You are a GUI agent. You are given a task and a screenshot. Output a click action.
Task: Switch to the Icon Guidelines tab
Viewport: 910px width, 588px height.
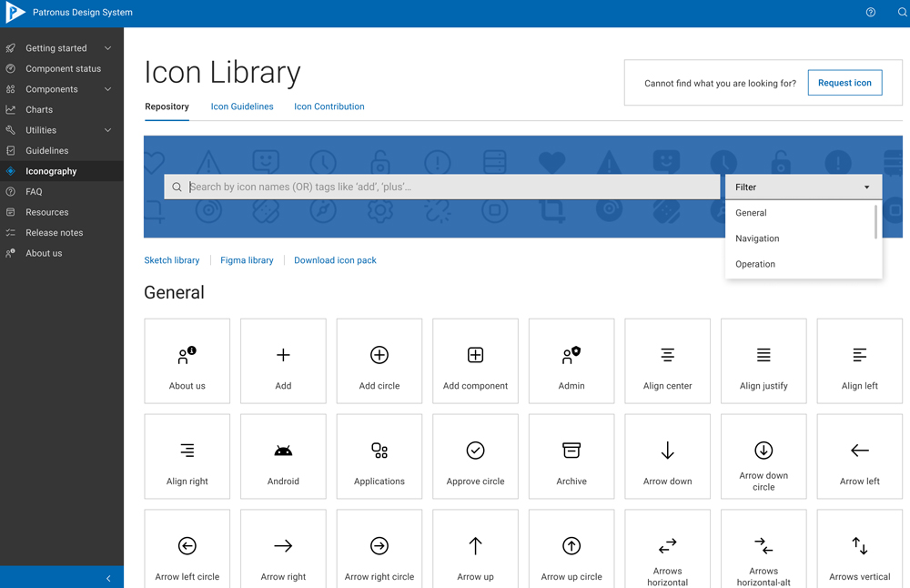pyautogui.click(x=242, y=106)
